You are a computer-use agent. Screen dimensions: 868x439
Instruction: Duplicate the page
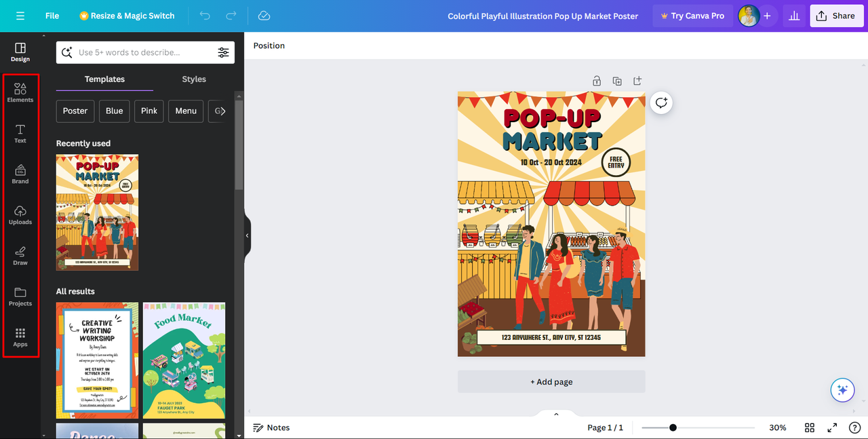617,81
